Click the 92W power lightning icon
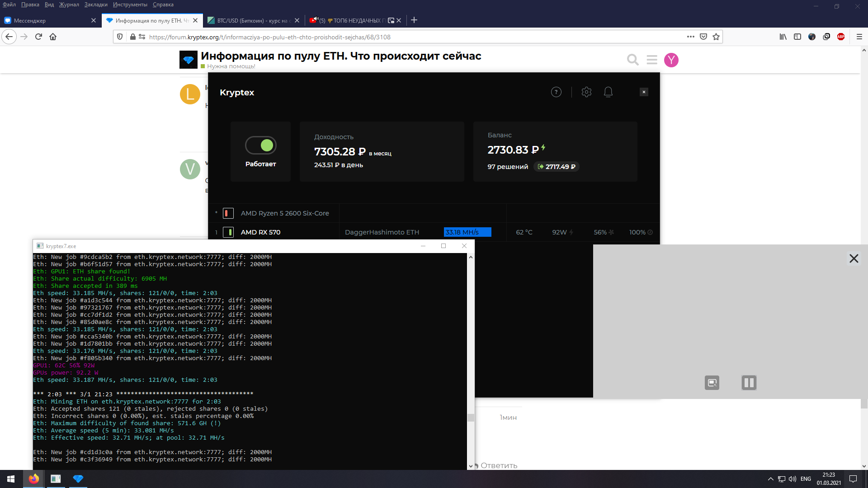Viewport: 868px width, 488px height. tap(571, 232)
